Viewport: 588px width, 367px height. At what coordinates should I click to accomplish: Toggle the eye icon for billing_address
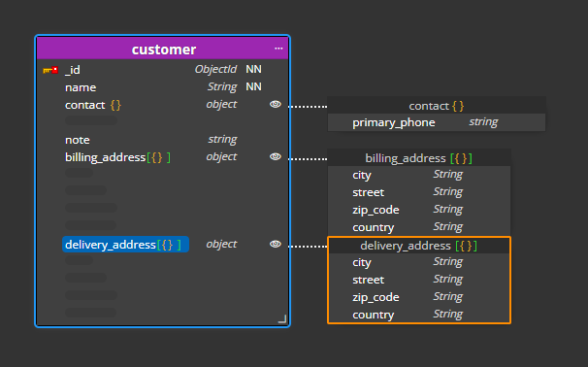[276, 156]
